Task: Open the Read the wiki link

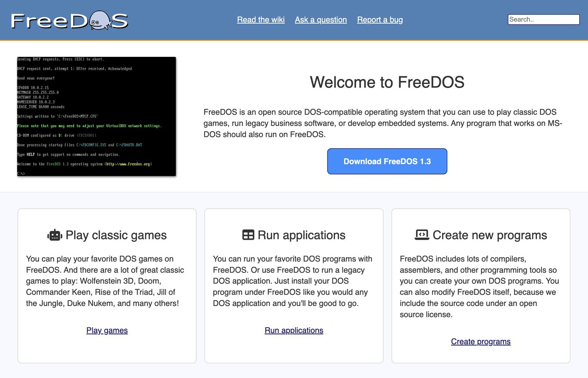Action: (260, 20)
